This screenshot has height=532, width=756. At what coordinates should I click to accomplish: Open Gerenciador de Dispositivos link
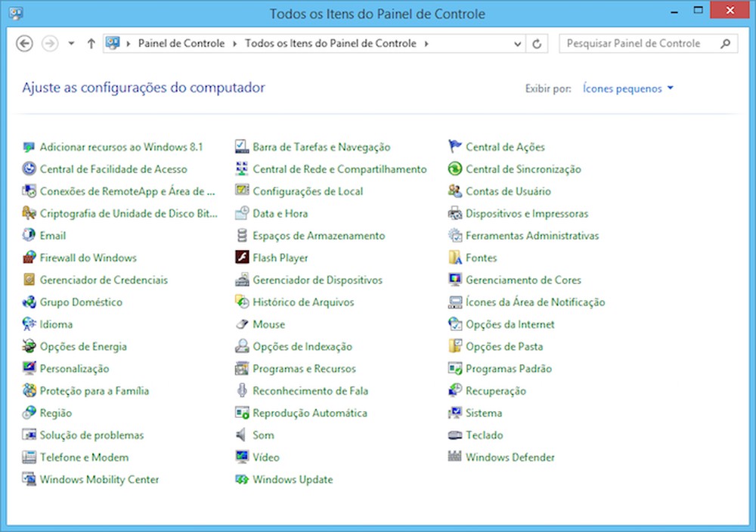[x=318, y=280]
